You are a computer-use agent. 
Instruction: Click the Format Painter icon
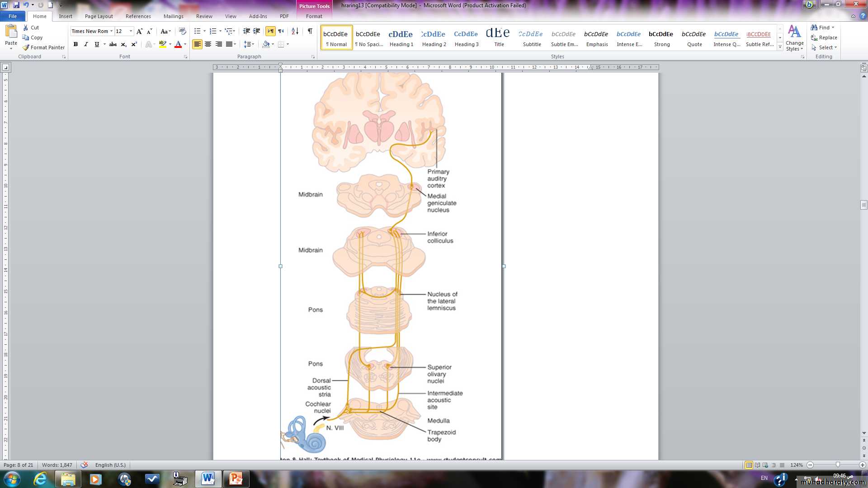click(43, 47)
